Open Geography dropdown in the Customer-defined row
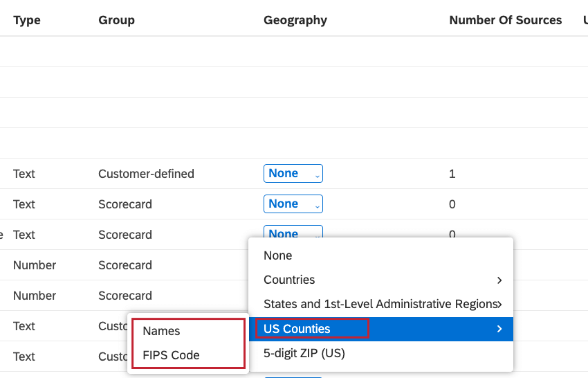588x378 pixels. [x=293, y=174]
